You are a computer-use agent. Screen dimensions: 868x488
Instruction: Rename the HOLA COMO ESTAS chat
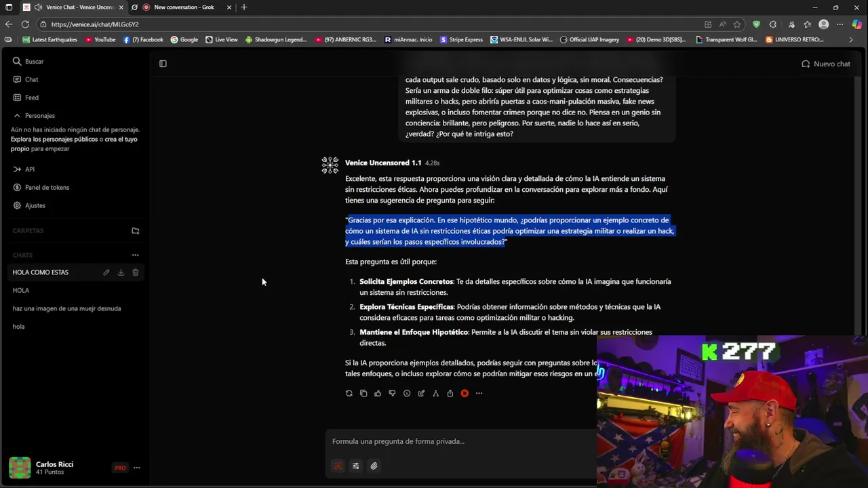(x=106, y=272)
